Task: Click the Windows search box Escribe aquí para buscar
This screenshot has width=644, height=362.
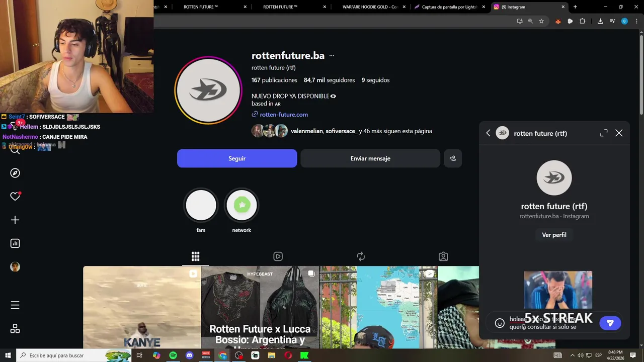Action: tap(73, 355)
